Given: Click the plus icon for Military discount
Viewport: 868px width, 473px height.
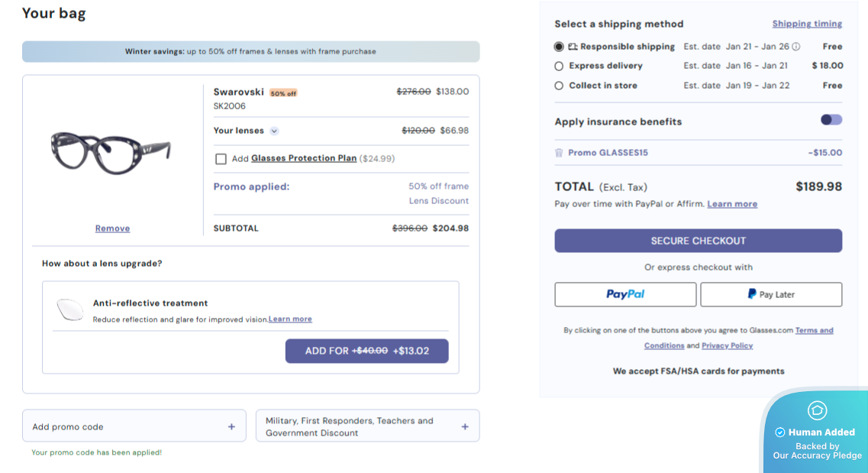Looking at the screenshot, I should tap(465, 427).
